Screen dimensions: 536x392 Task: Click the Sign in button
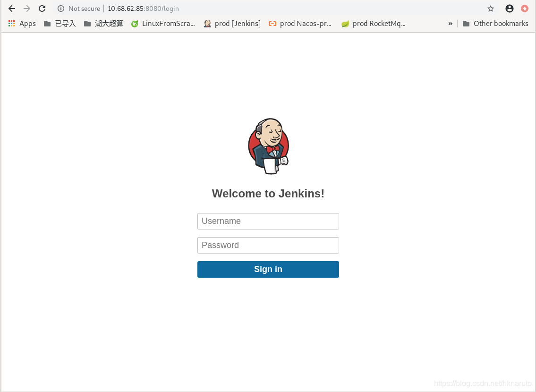click(x=268, y=269)
